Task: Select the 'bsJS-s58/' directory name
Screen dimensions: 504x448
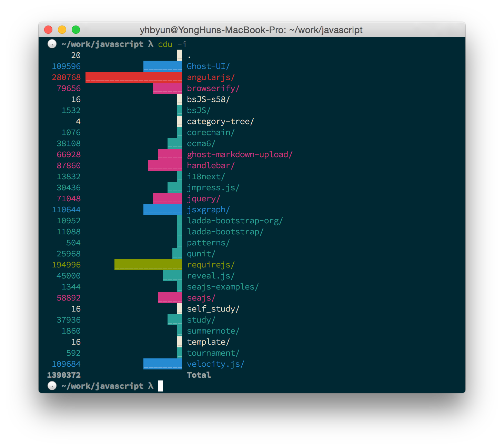Action: point(208,99)
